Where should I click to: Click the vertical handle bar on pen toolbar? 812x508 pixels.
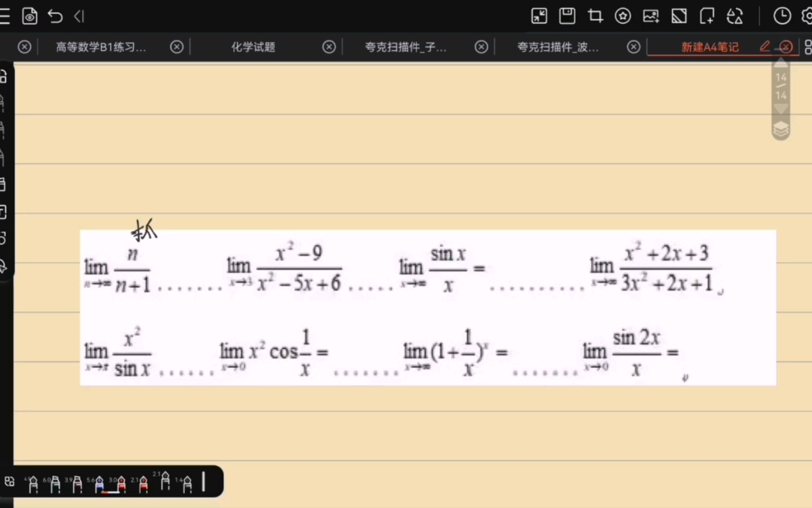coord(203,481)
